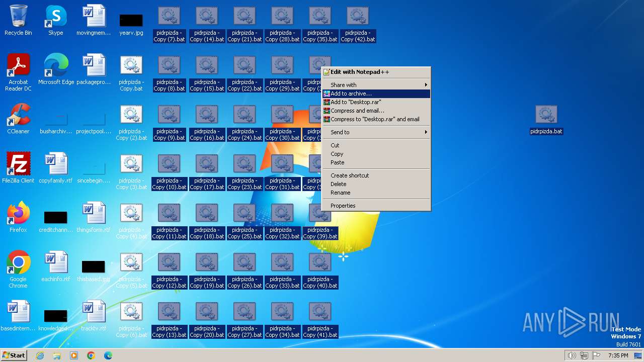The width and height of the screenshot is (644, 362).
Task: Launch Internet Explorer from the taskbar
Action: pyautogui.click(x=40, y=355)
